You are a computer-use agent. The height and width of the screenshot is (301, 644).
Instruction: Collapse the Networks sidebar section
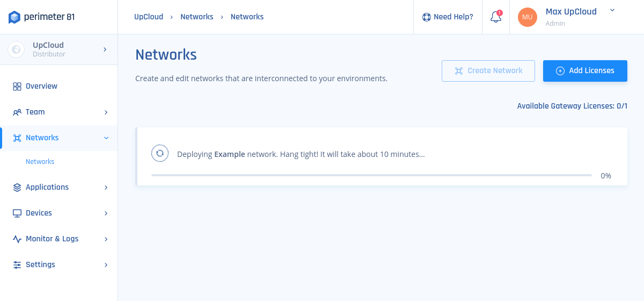point(106,138)
